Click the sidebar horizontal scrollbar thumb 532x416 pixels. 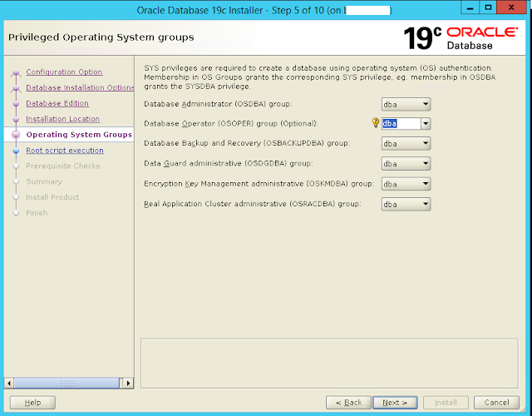pos(66,384)
